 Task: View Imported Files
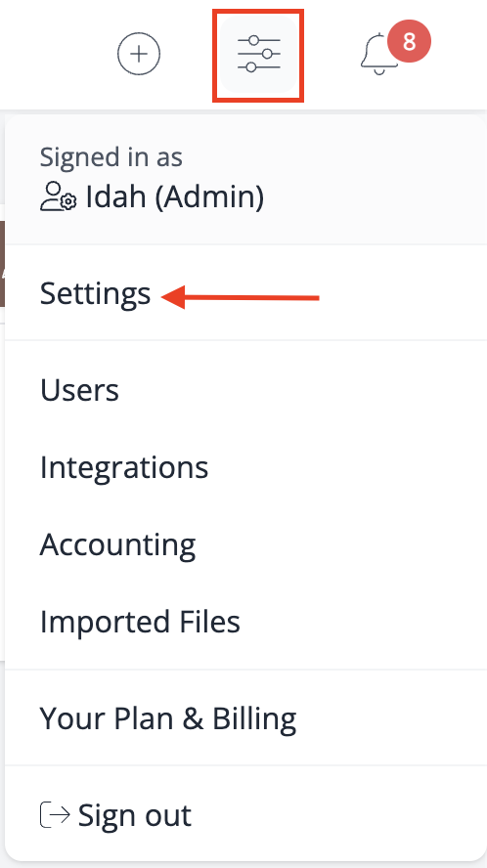pyautogui.click(x=140, y=622)
